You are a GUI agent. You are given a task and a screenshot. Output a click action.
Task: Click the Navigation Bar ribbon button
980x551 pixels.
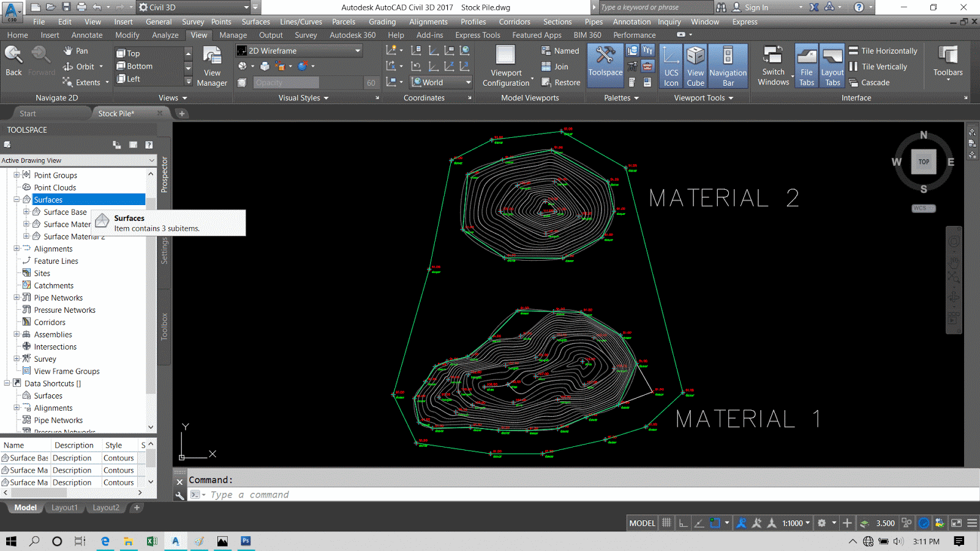coord(728,66)
